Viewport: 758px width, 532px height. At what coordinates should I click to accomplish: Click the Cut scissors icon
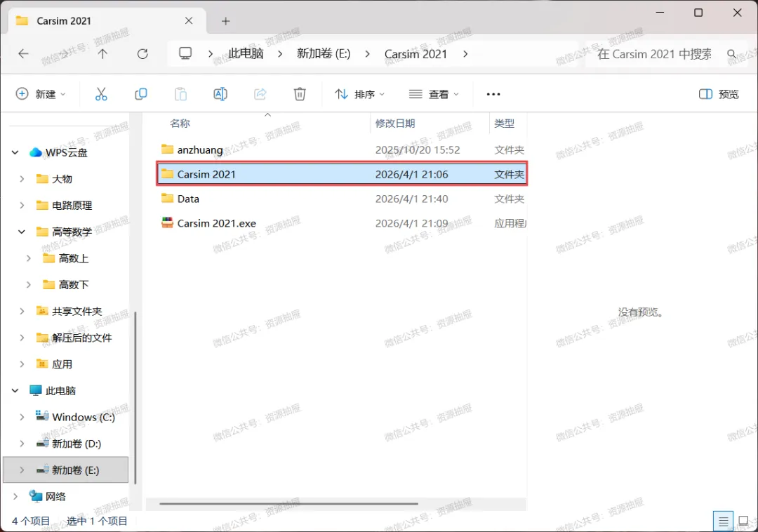[101, 94]
